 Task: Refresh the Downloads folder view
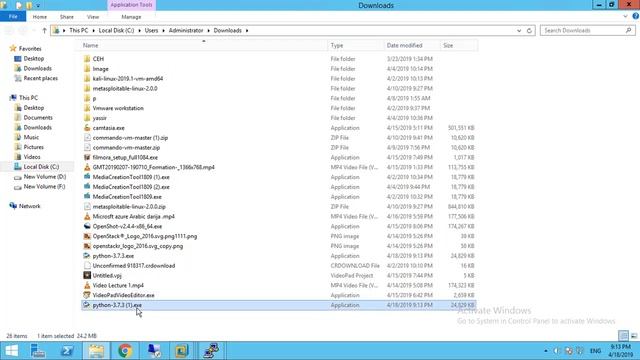pyautogui.click(x=529, y=31)
